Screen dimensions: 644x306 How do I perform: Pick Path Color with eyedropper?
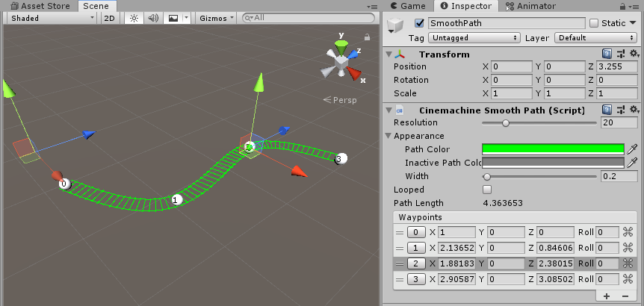[633, 149]
